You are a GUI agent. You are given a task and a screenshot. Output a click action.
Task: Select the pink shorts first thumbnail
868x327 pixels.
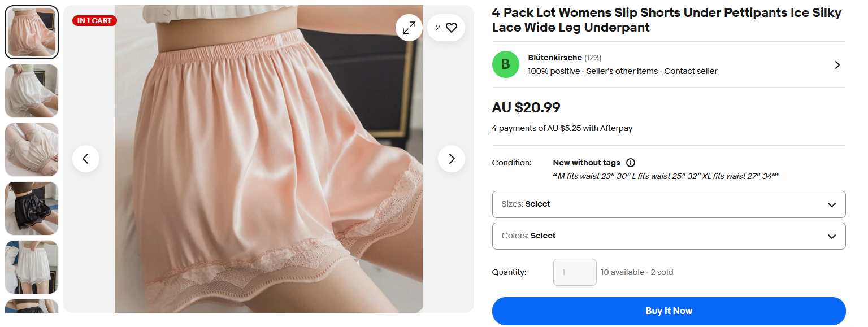pyautogui.click(x=32, y=32)
